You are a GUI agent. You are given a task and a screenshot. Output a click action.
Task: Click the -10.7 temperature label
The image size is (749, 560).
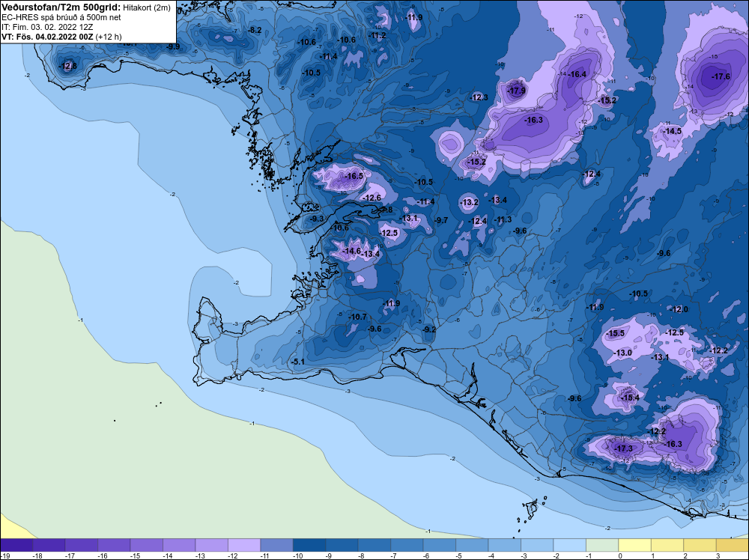tap(357, 317)
